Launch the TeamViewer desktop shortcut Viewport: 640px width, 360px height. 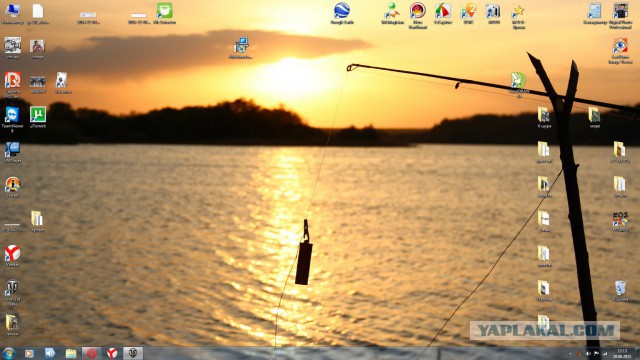[x=12, y=115]
